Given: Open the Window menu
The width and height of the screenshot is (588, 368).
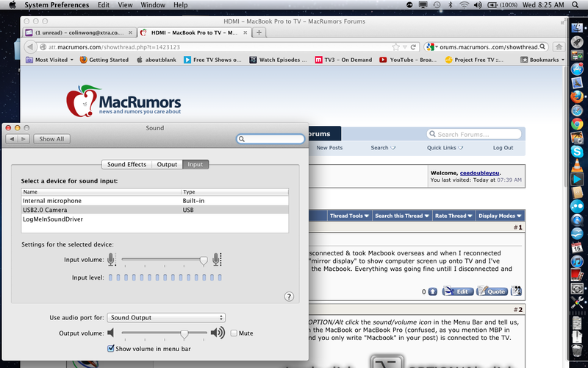Looking at the screenshot, I should coord(153,5).
